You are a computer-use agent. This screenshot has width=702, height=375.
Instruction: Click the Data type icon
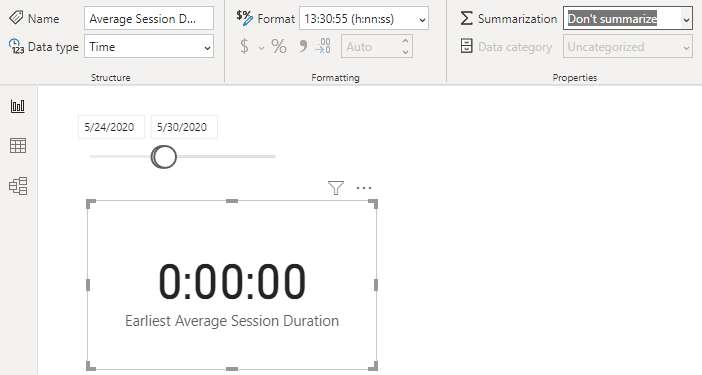pos(16,46)
